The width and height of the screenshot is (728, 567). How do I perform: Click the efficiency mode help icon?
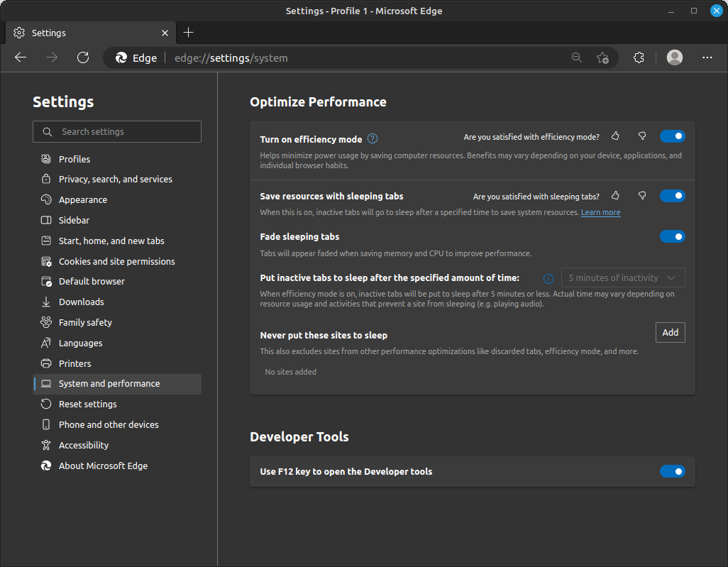click(x=372, y=138)
